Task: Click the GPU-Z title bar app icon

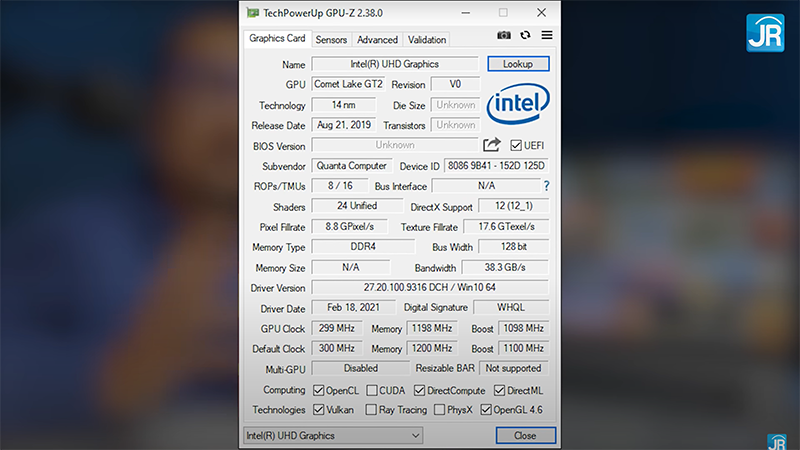Action: [253, 13]
